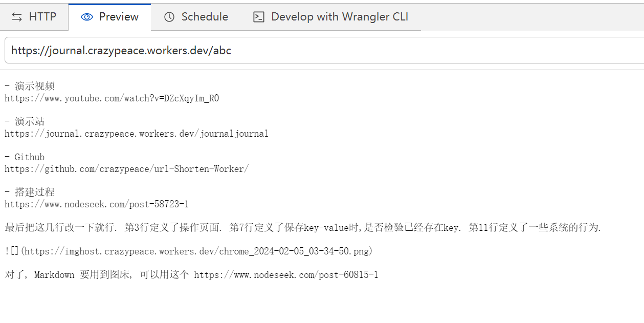This screenshot has width=644, height=323.
Task: Click the terminal icon for Wrangler CLI
Action: tap(259, 17)
